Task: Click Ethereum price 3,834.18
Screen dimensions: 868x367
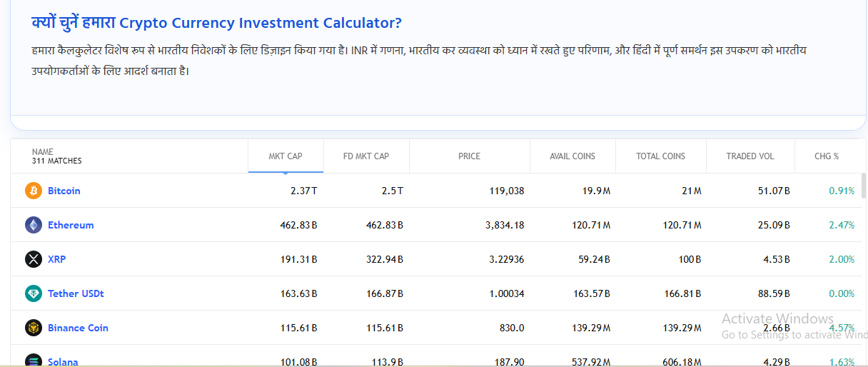Action: coord(505,225)
